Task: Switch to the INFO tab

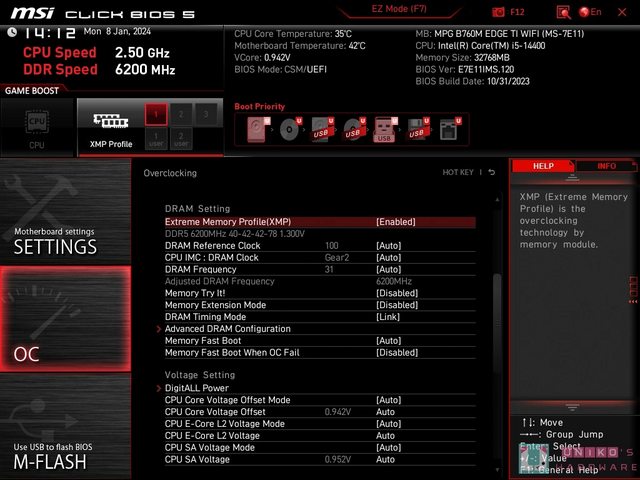Action: tap(606, 166)
